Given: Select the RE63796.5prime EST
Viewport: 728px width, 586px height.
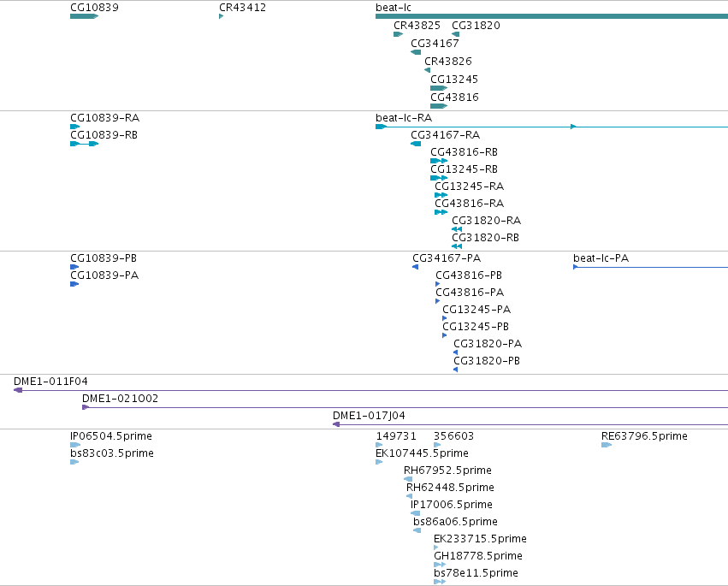Looking at the screenshot, I should (x=607, y=445).
